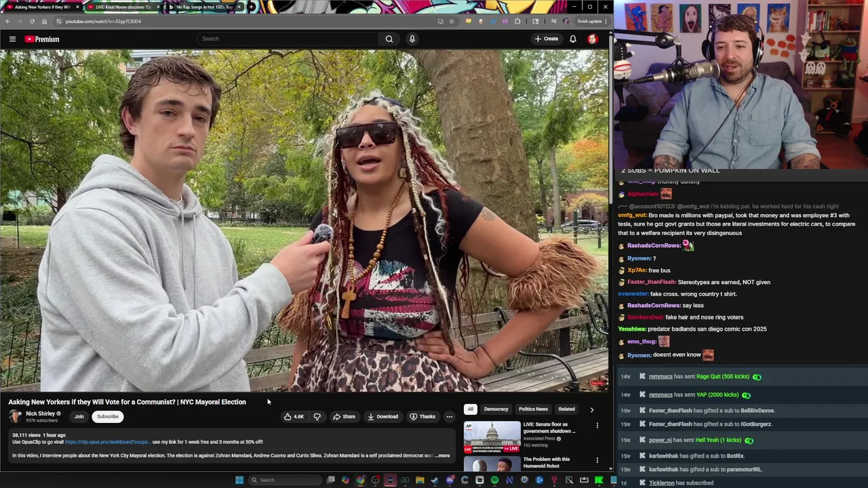Select the Politics News filter chip
868x488 pixels.
point(533,409)
